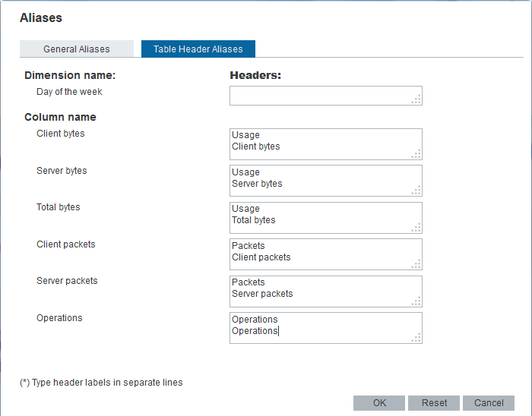The height and width of the screenshot is (416, 532).
Task: Click the 'Type header labels in separate lines' note
Action: pos(107,383)
